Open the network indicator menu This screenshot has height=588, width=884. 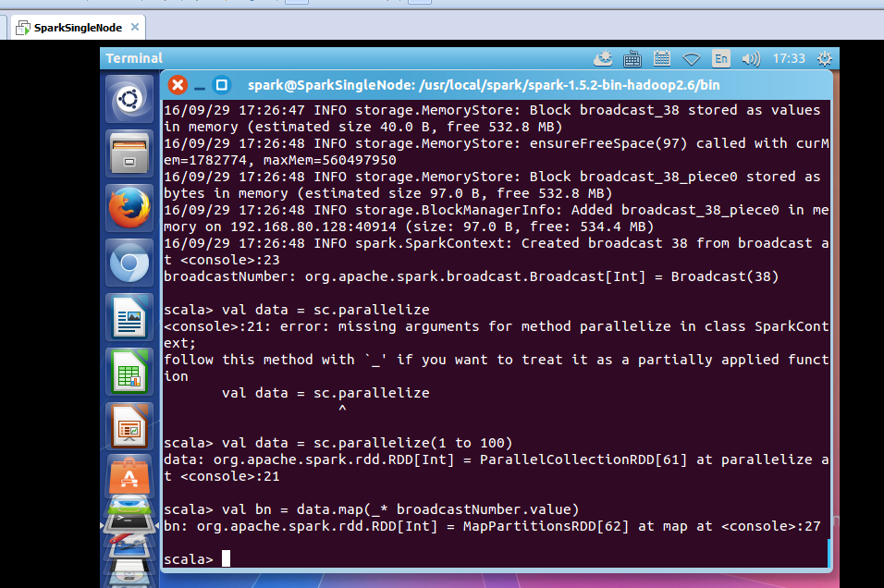coord(691,58)
